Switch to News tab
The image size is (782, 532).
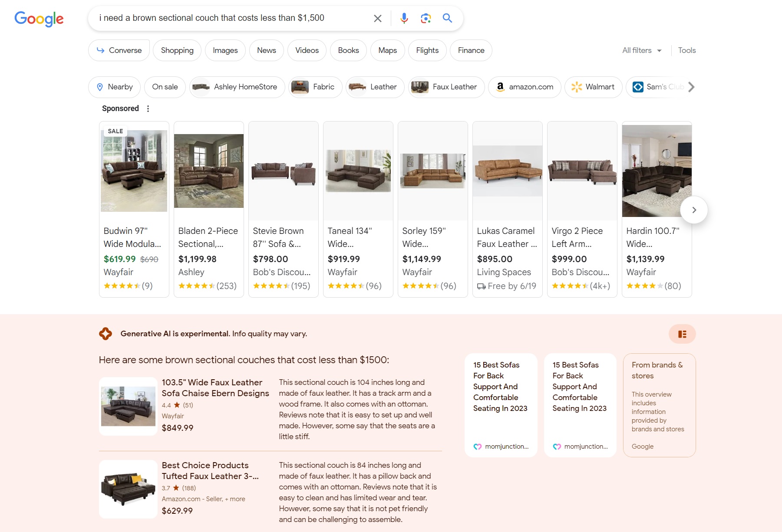(x=267, y=50)
